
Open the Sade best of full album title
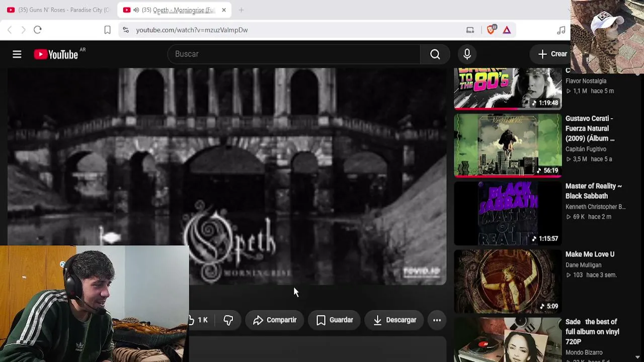(x=592, y=332)
